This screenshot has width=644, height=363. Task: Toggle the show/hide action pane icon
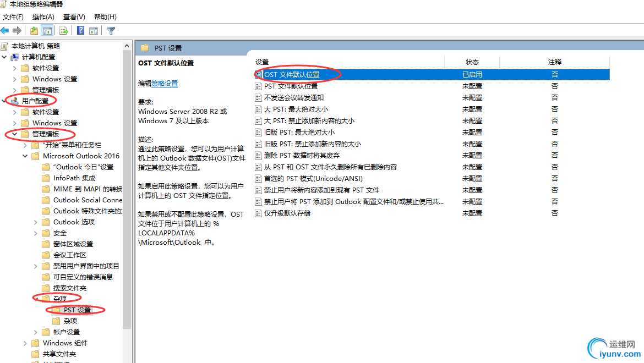[x=94, y=30]
